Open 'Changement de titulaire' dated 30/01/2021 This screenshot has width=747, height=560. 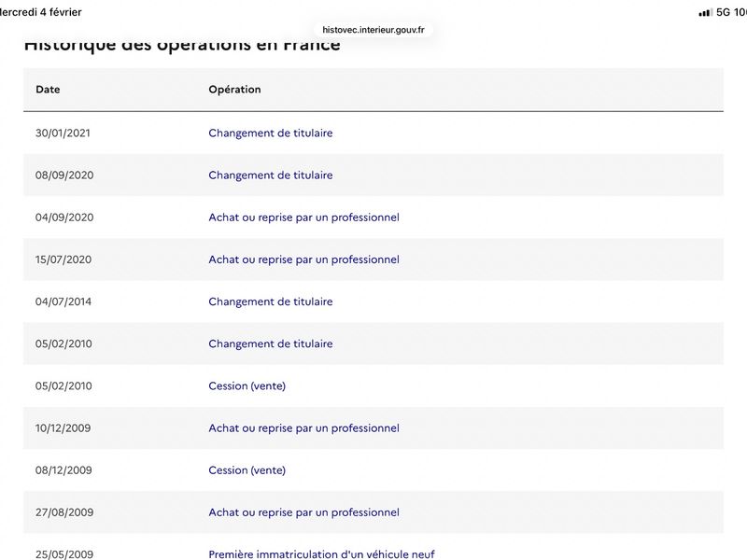pos(271,133)
